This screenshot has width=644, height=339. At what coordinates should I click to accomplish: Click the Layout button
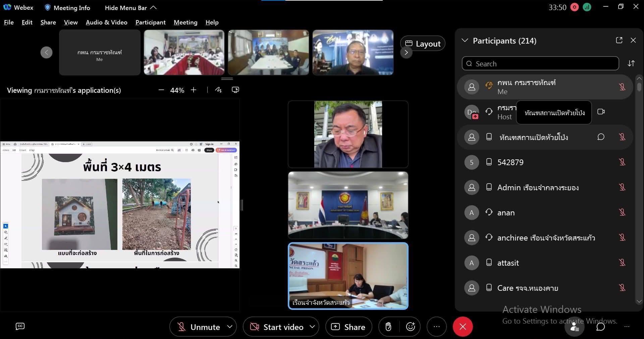(x=422, y=44)
